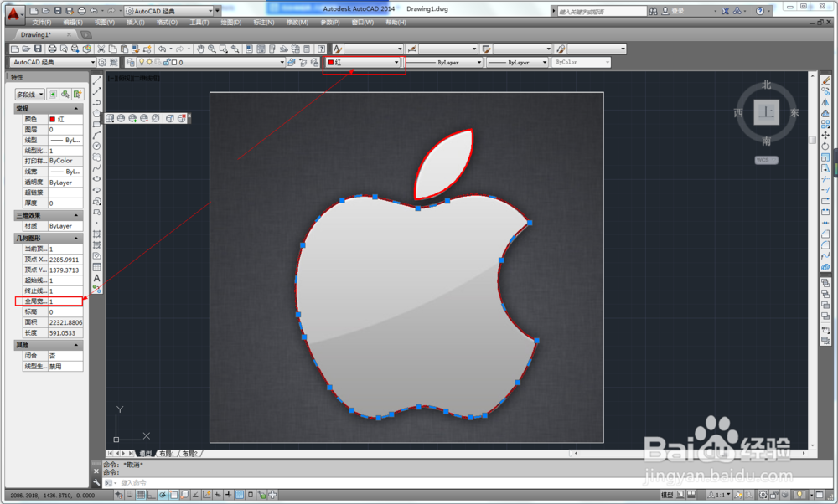This screenshot has width=838, height=504.
Task: Click the new drawing tab button
Action: point(86,34)
